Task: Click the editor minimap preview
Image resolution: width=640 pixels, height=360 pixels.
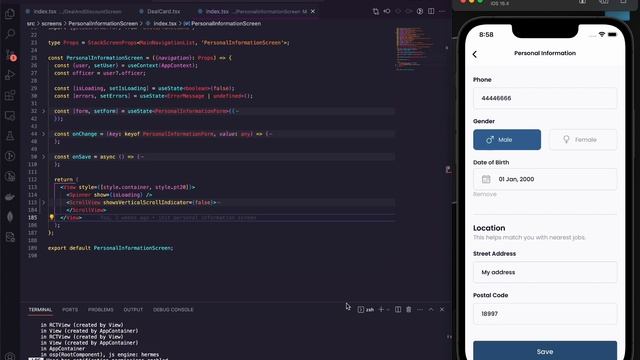Action: (x=414, y=48)
